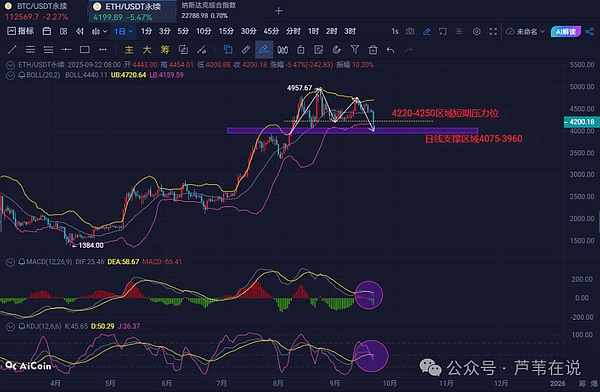Click the rewind replay icon
The image size is (600, 392).
coord(80,31)
